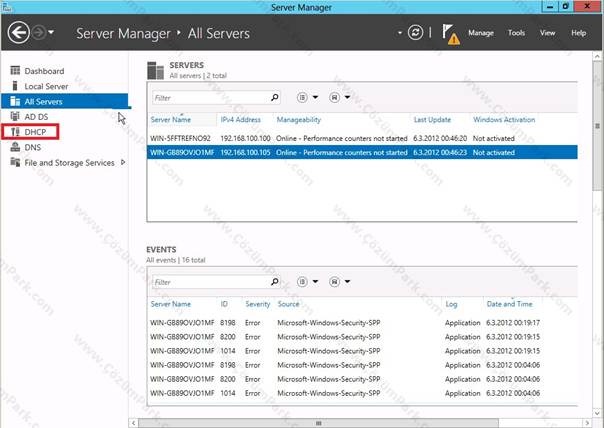Image resolution: width=604 pixels, height=428 pixels.
Task: Select event 8198 dated 6.3.2012 00:19:17
Action: tap(362, 323)
